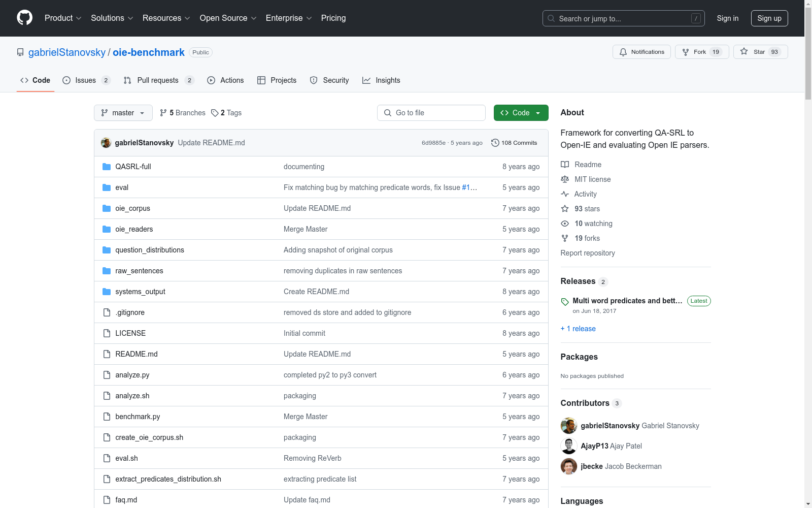Open the gabrielStanovsky owner link
This screenshot has width=812, height=508.
pyautogui.click(x=67, y=52)
